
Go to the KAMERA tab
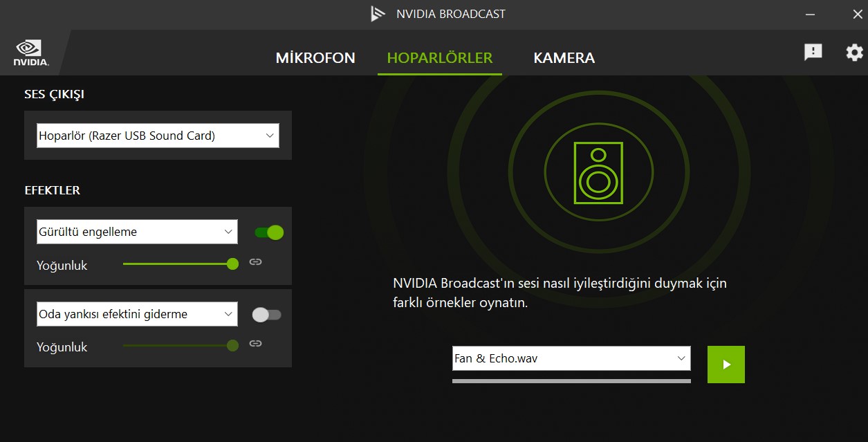point(564,58)
